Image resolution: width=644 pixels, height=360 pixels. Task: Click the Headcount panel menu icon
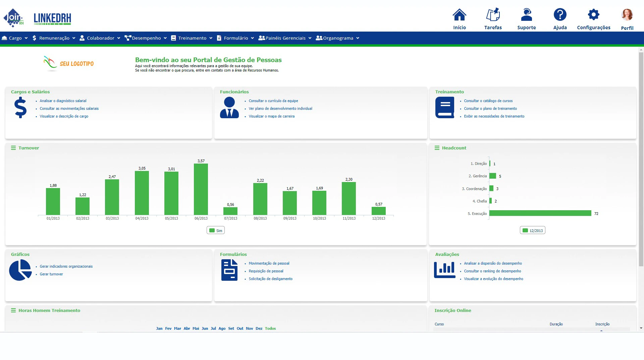click(x=437, y=148)
